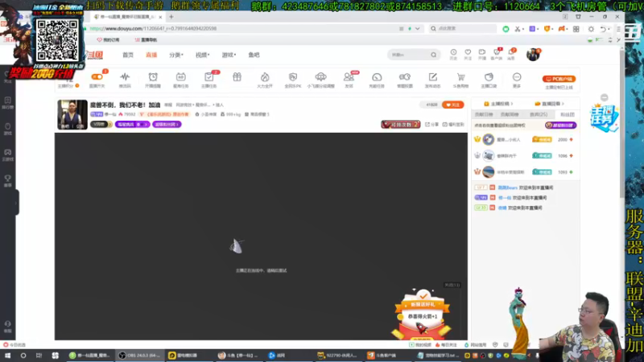Expand the address bar dropdown chevron
This screenshot has height=362, width=644.
coord(417,29)
